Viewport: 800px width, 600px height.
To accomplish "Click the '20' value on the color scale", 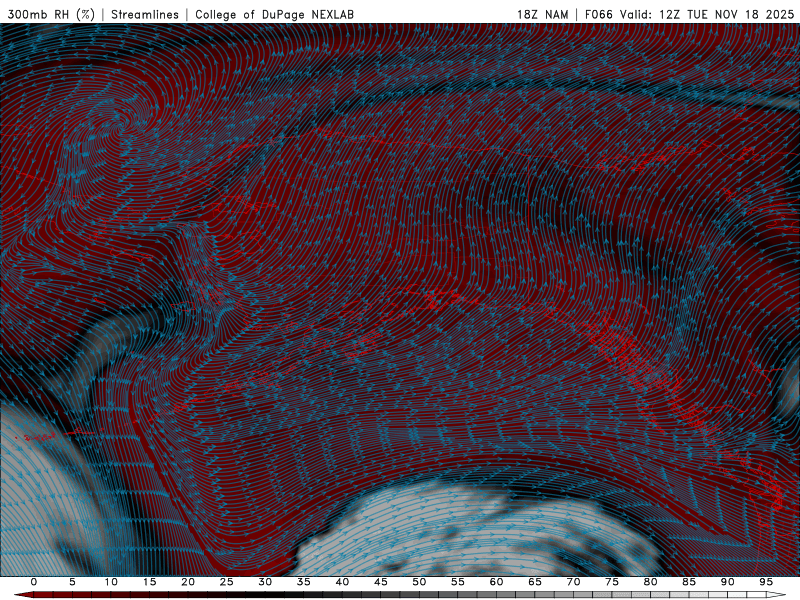I will pos(188,582).
